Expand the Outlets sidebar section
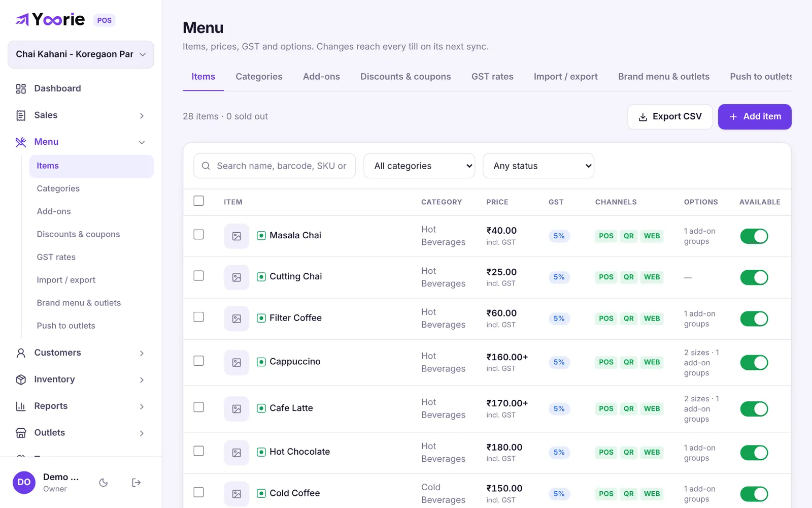The width and height of the screenshot is (812, 508). click(x=142, y=433)
